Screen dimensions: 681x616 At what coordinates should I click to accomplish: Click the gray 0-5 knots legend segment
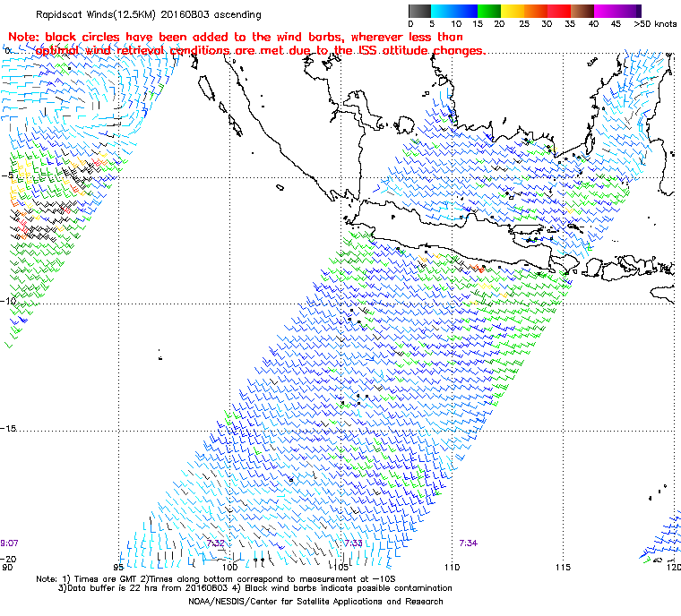pos(420,12)
